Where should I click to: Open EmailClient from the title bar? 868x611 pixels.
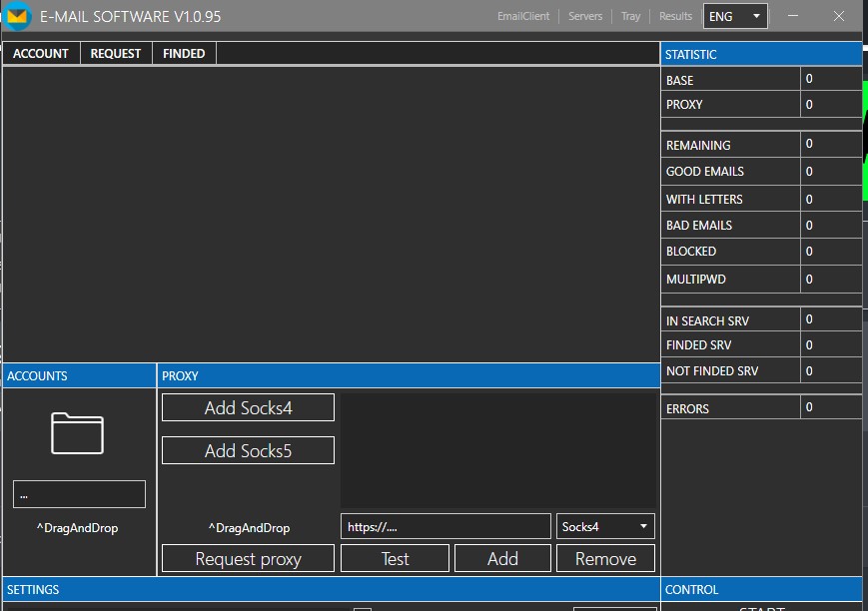[x=523, y=16]
